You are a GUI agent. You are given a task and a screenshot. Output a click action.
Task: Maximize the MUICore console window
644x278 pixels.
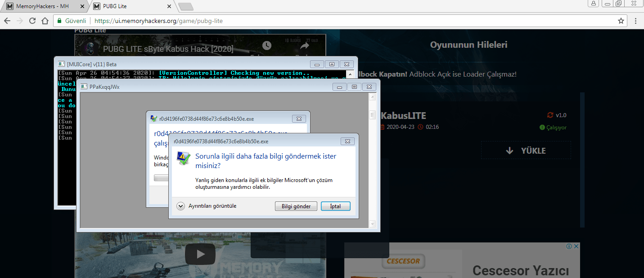point(332,64)
